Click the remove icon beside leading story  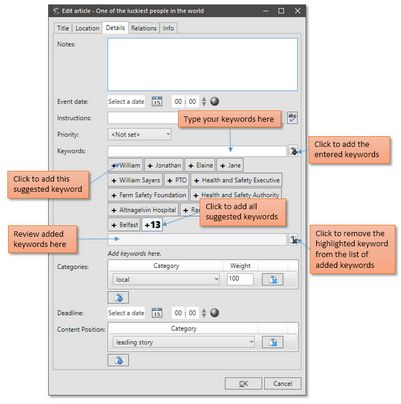[x=273, y=342]
